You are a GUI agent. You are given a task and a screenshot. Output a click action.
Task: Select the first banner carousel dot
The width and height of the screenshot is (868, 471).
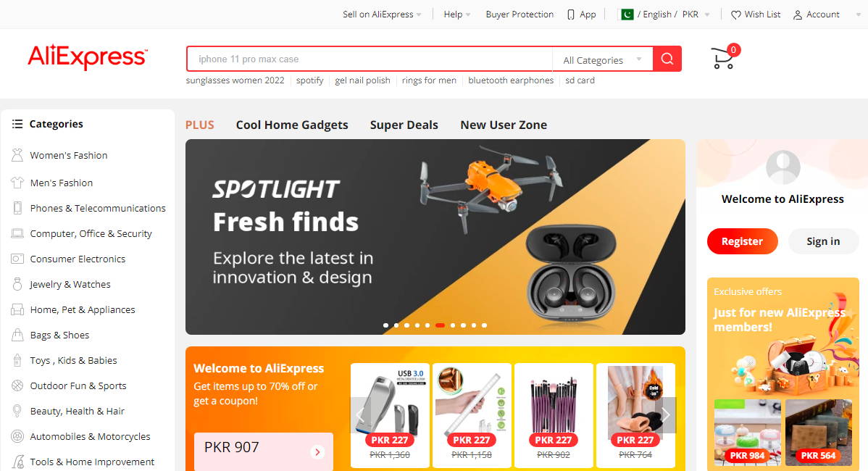point(385,325)
